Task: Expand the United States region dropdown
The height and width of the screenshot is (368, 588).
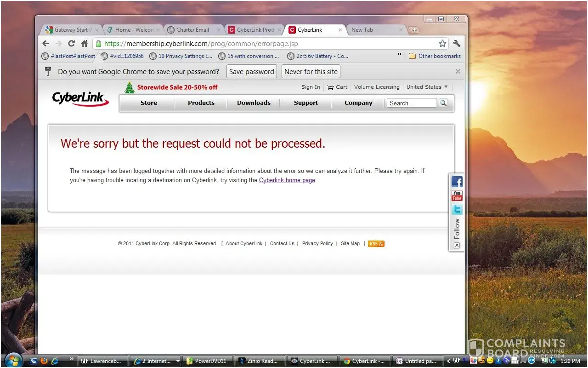Action: point(427,87)
